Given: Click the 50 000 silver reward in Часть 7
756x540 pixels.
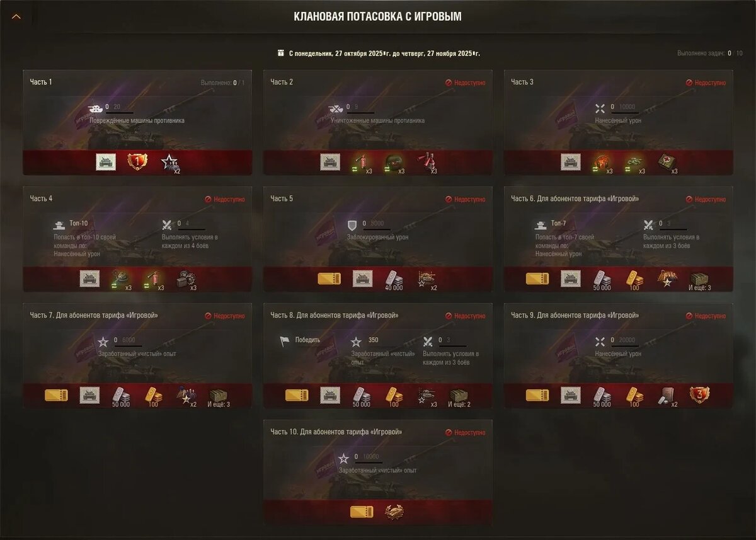Looking at the screenshot, I should [x=120, y=397].
